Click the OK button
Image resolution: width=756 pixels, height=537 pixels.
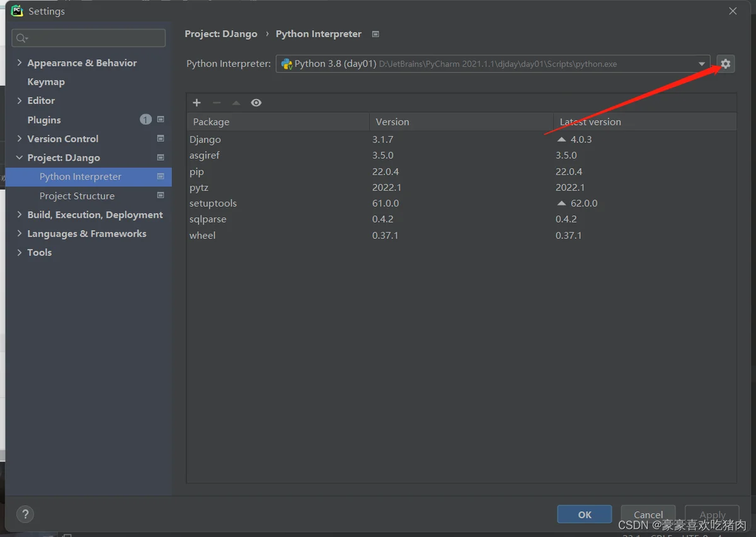(585, 514)
